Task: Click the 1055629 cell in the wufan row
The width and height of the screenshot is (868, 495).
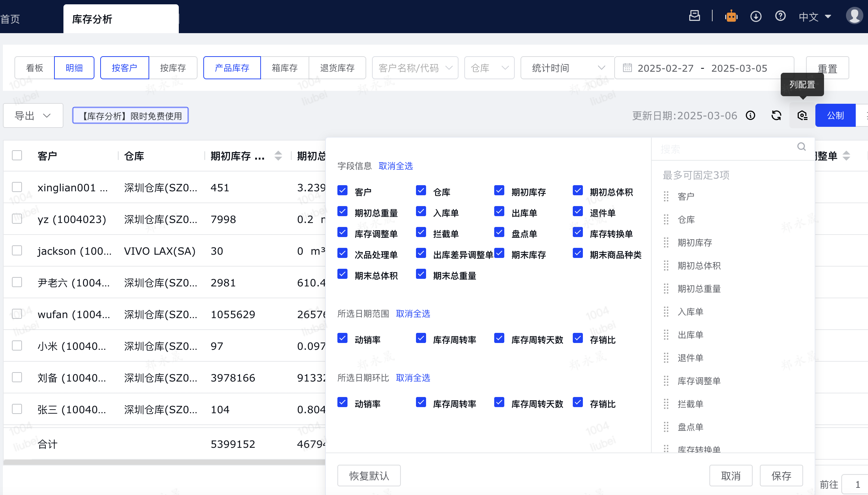Action: (x=233, y=315)
